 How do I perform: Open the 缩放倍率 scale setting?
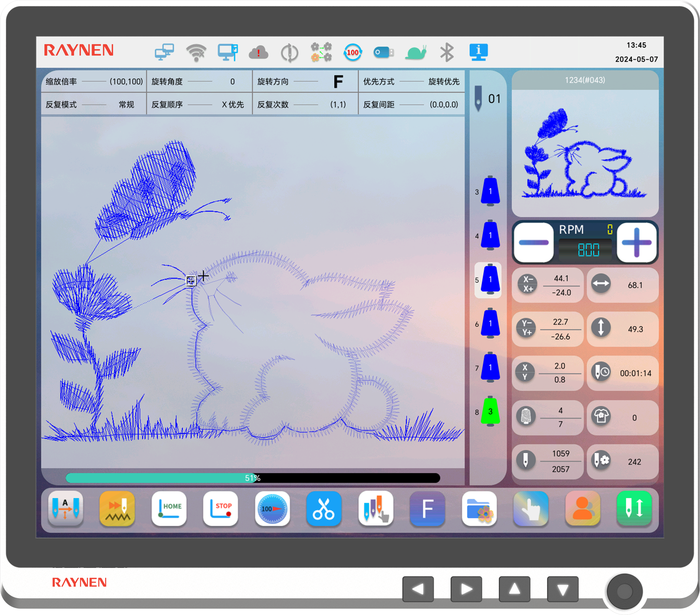[94, 81]
